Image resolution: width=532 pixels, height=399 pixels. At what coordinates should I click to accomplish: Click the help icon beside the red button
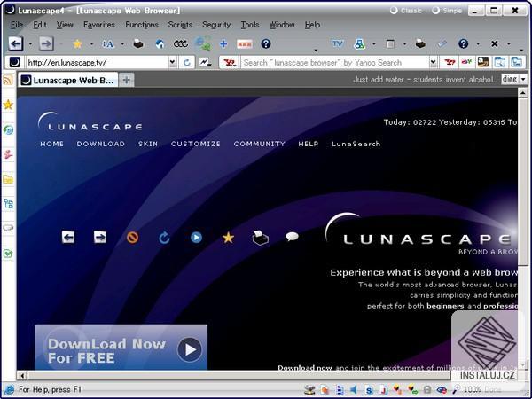266,43
